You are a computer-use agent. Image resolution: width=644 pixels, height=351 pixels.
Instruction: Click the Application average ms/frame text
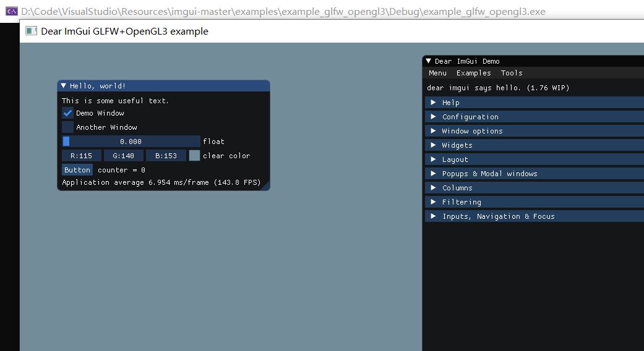point(161,182)
